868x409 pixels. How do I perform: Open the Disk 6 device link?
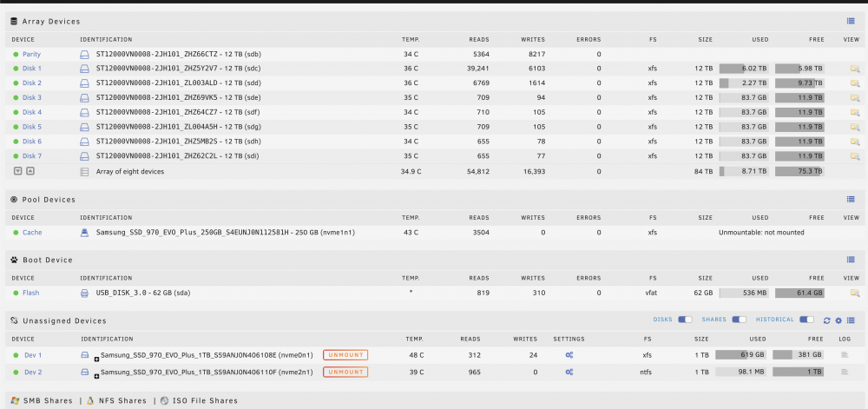[32, 142]
